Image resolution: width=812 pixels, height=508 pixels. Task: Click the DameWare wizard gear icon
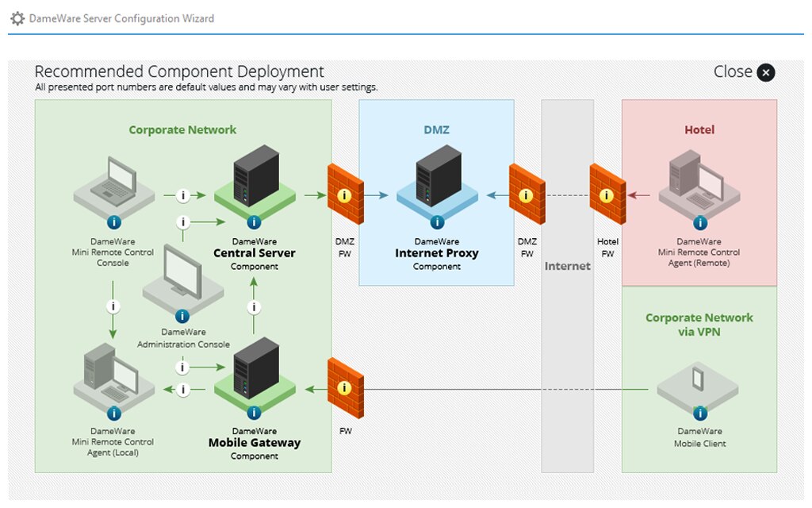tap(17, 19)
